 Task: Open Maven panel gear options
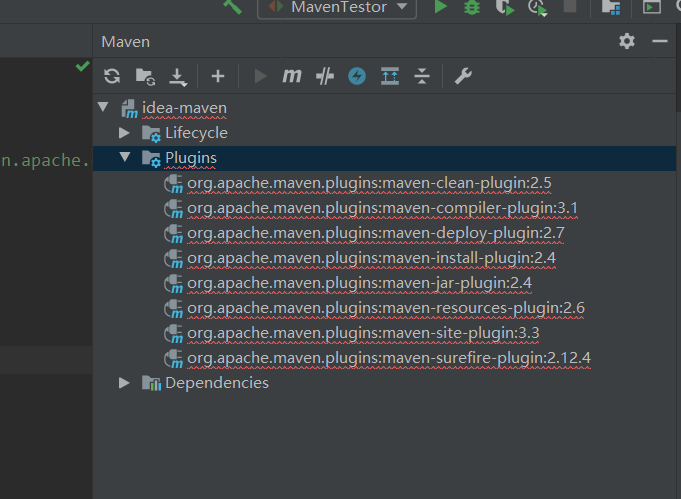627,41
